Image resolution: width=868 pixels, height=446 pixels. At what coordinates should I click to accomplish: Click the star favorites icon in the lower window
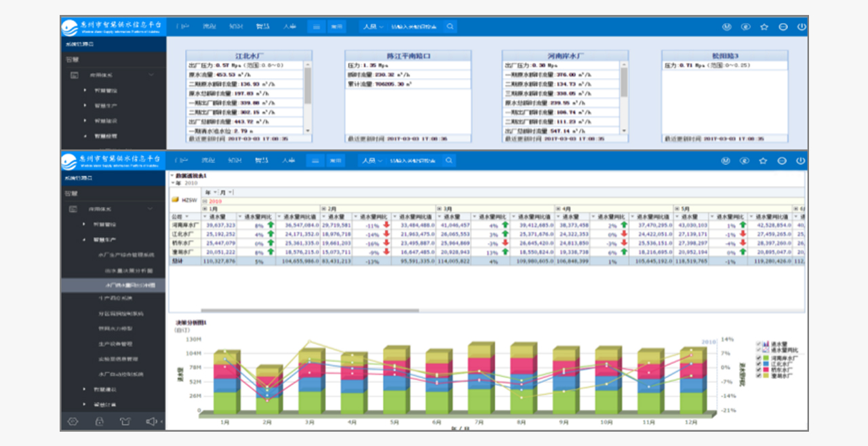pos(764,161)
